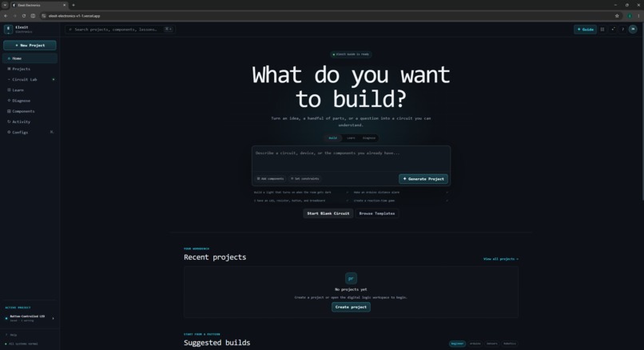
Task: Go to Circuit Lab in sidebar
Action: (x=30, y=79)
